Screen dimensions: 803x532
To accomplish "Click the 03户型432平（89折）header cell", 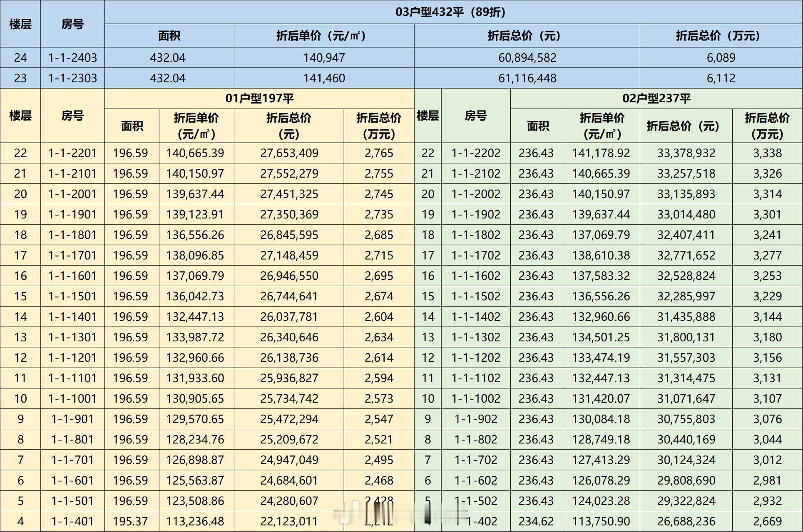I will click(x=450, y=12).
